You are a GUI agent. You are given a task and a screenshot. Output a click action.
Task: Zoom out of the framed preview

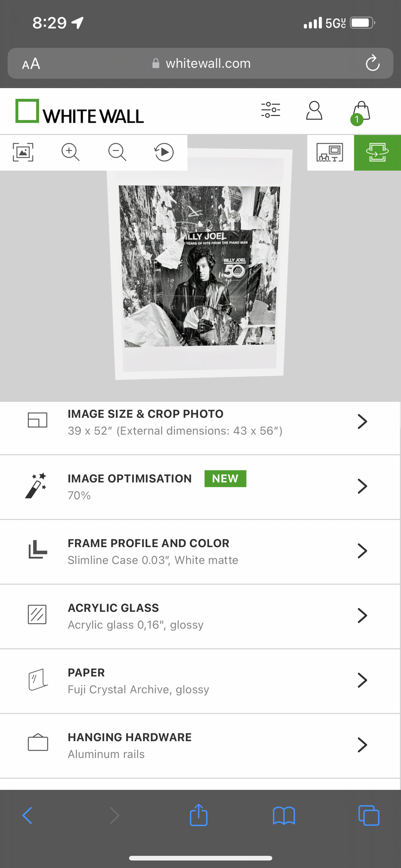117,152
